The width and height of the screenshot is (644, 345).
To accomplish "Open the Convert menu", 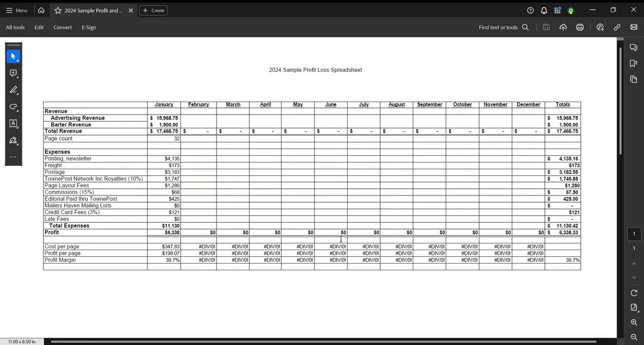I will [x=63, y=27].
